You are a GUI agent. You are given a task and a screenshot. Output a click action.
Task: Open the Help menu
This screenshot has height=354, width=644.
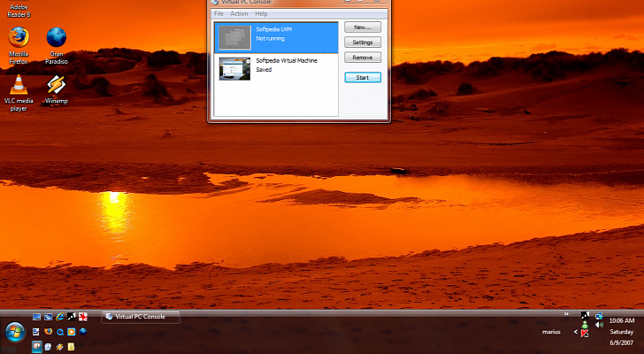point(261,14)
